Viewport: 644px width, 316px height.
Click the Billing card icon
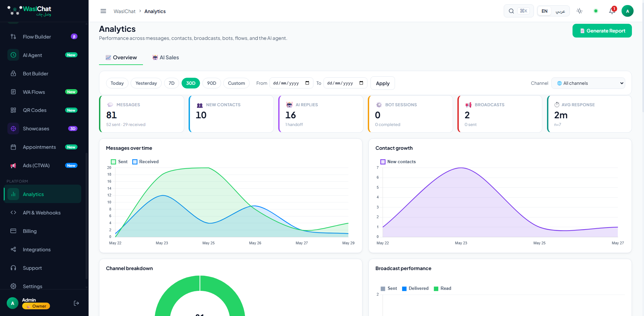click(13, 231)
